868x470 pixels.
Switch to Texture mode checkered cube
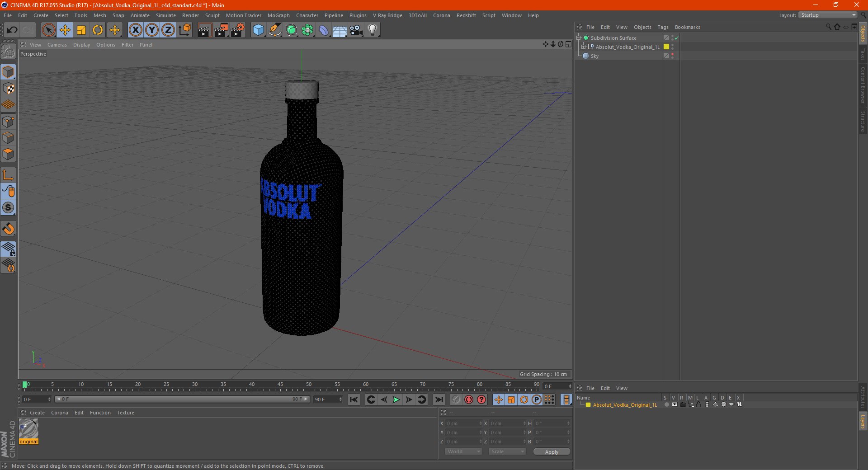coord(8,89)
